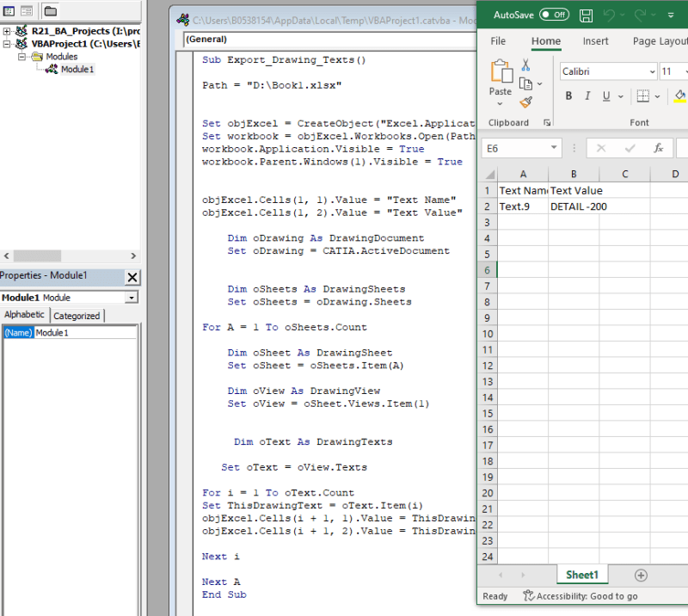Viewport: 688px width, 616px height.
Task: Open the Borders dropdown arrow
Action: point(657,96)
